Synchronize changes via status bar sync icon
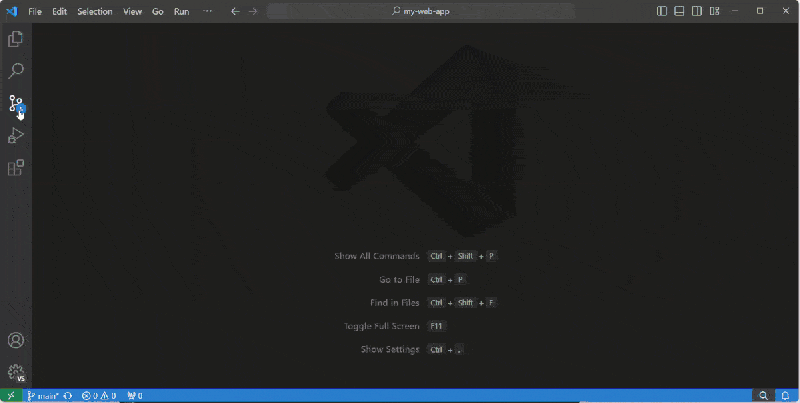This screenshot has width=800, height=403. tap(68, 395)
